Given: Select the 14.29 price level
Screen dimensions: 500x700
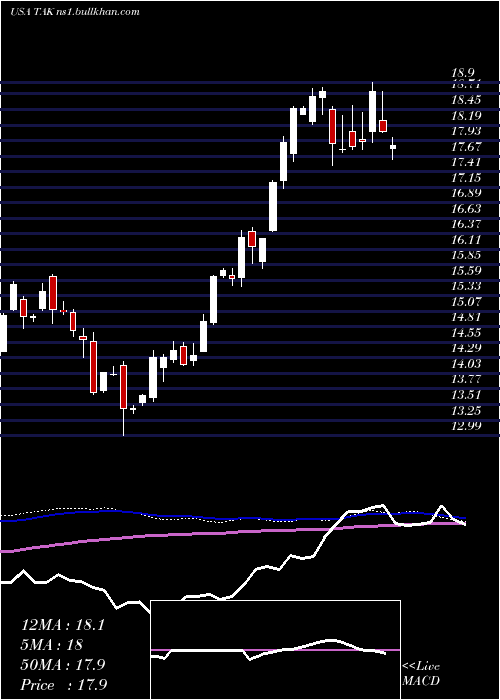Looking at the screenshot, I should (466, 348).
